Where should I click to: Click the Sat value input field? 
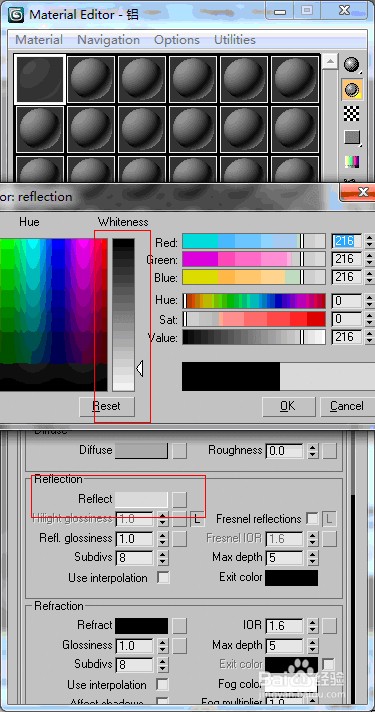[347, 319]
